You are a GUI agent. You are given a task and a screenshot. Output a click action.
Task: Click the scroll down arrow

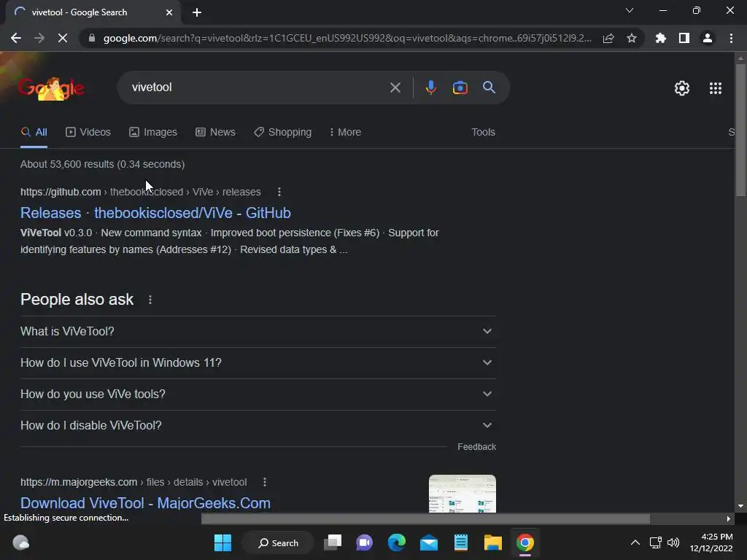[740, 506]
